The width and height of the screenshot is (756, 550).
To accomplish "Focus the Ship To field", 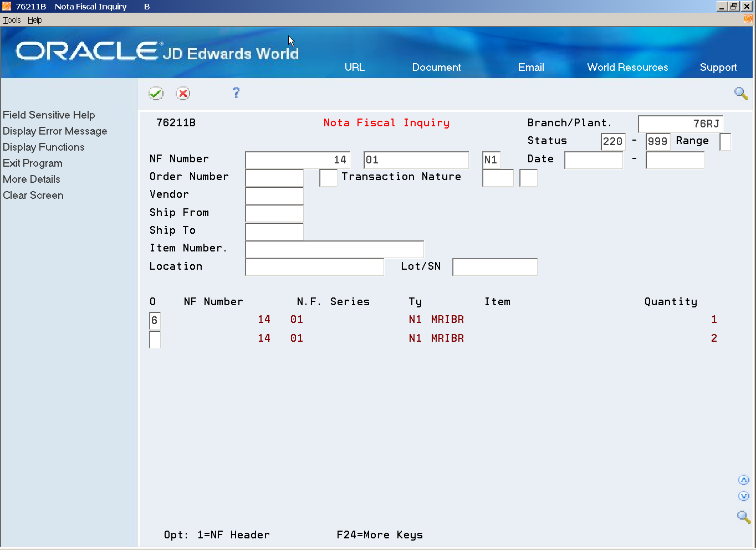I will tap(274, 232).
